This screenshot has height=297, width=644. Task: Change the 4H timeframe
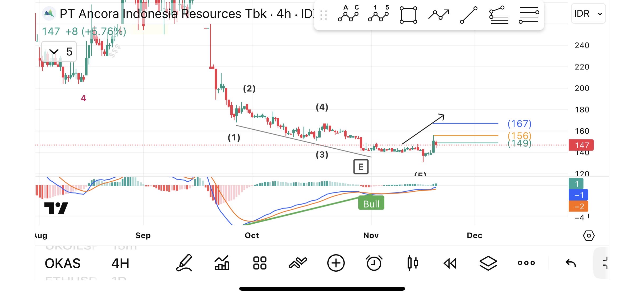(120, 263)
